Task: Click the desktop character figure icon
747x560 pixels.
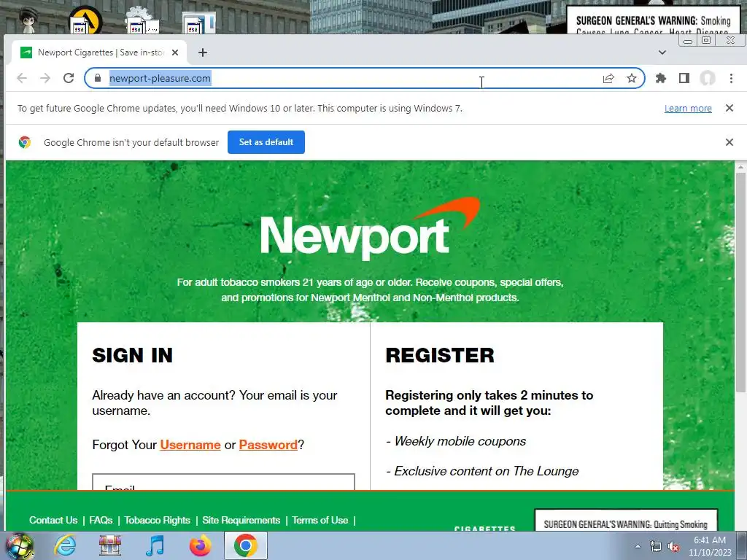Action: click(x=28, y=20)
